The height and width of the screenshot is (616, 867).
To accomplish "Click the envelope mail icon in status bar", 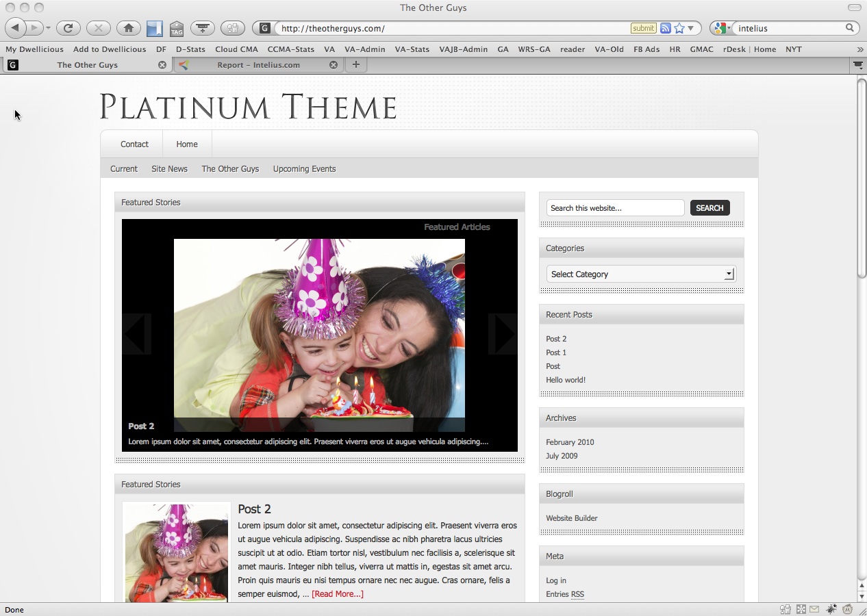I will click(814, 609).
